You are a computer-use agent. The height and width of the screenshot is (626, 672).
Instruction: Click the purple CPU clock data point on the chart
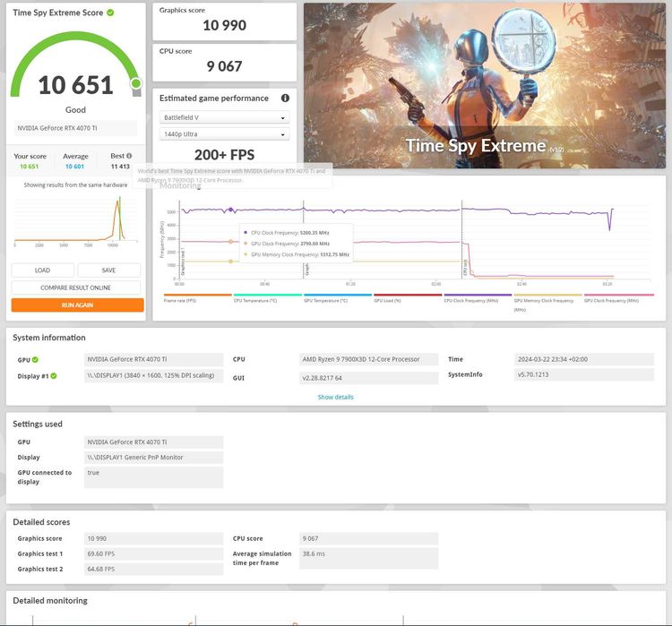(230, 210)
